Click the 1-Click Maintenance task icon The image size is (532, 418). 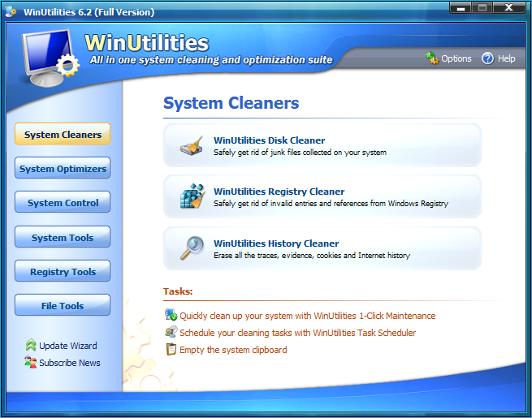171,316
